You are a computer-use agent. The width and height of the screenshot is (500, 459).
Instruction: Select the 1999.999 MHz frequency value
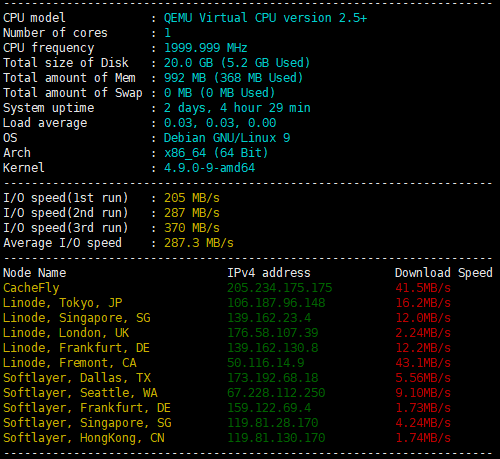206,48
